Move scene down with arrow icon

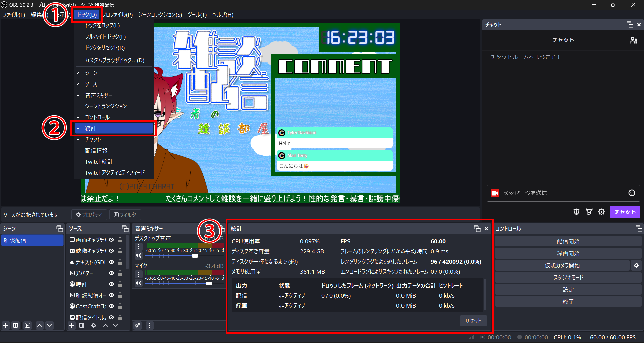49,325
